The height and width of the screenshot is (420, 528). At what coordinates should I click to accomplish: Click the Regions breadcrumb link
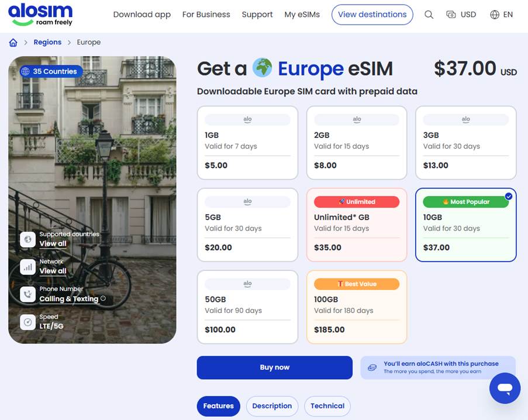[47, 42]
